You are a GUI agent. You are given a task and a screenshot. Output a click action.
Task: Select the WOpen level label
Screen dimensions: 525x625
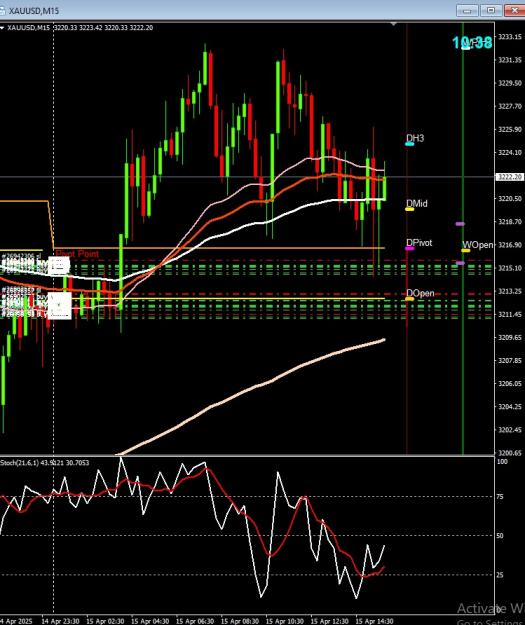[x=478, y=245]
